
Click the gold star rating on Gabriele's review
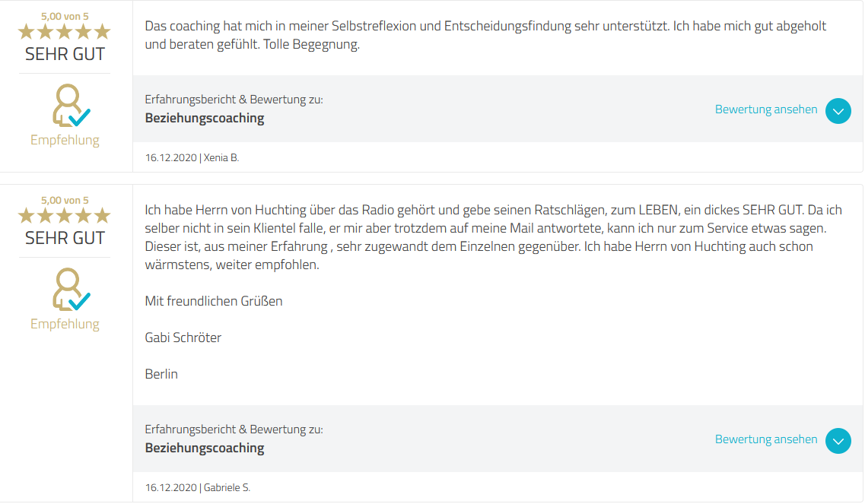click(65, 216)
